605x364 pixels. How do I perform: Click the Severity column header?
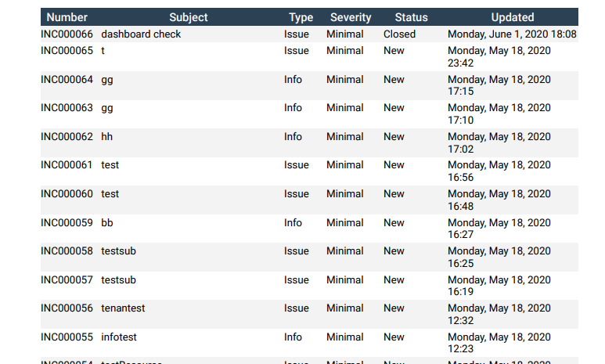[351, 17]
